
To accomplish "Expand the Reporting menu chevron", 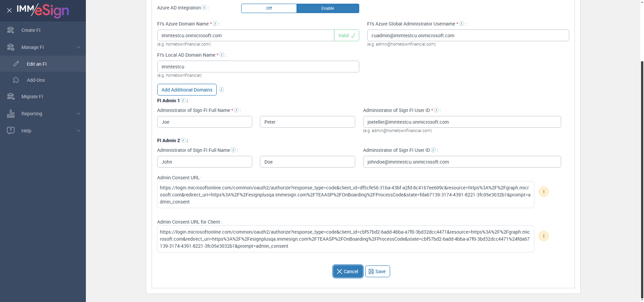I will coord(78,114).
